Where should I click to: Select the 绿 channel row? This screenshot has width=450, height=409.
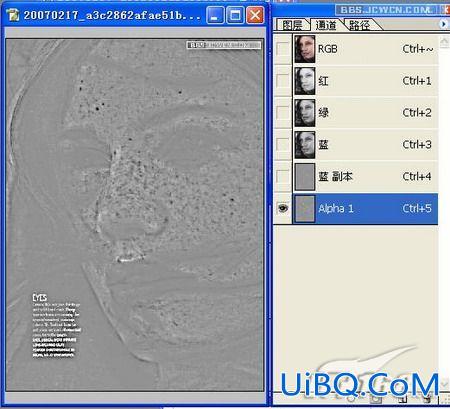pos(365,113)
